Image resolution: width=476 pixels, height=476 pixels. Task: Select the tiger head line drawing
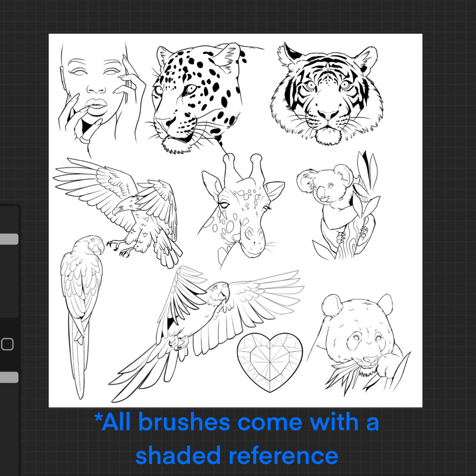pyautogui.click(x=326, y=93)
